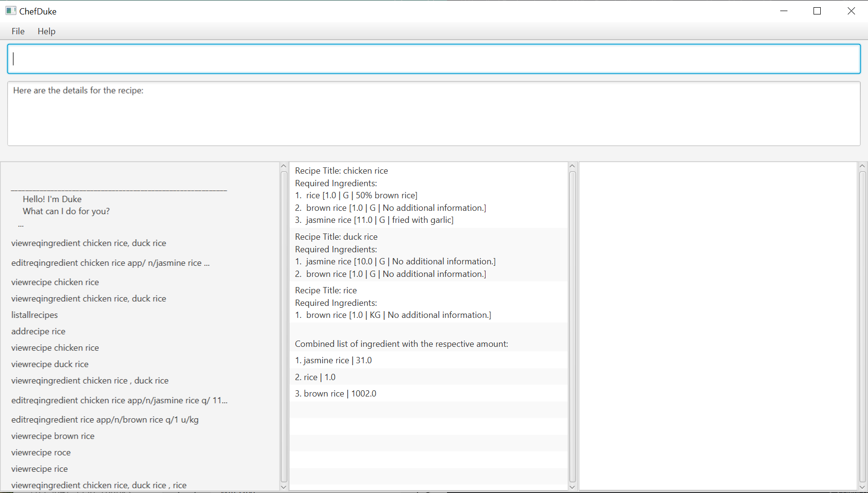Select first 'viewreqingredient chicken rice, duck rice' history entry
868x493 pixels.
click(89, 243)
